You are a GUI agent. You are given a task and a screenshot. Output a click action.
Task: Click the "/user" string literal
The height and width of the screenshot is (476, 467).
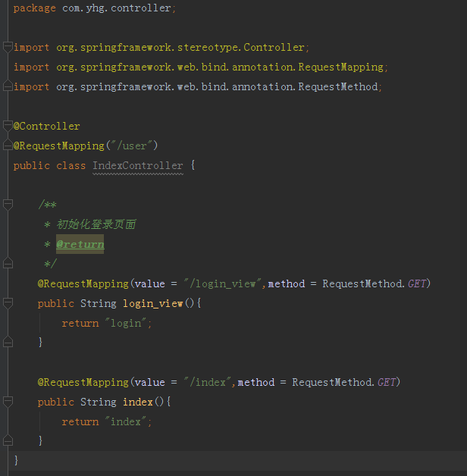coord(132,146)
